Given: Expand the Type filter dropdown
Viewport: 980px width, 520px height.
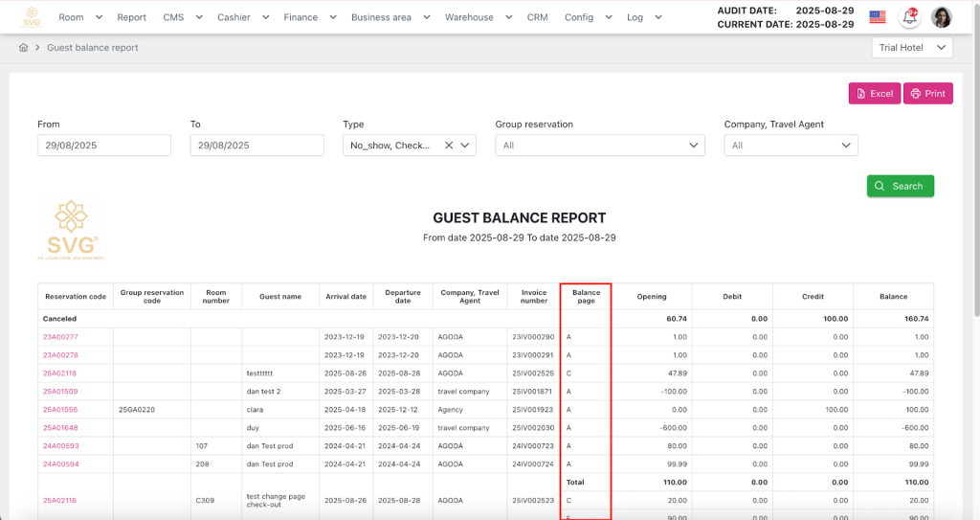Looking at the screenshot, I should (x=466, y=146).
